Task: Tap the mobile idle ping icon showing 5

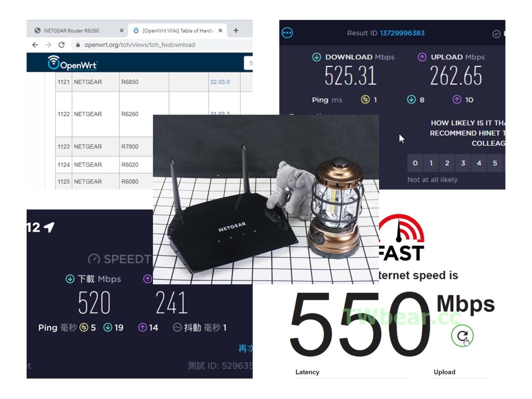Action: [84, 328]
